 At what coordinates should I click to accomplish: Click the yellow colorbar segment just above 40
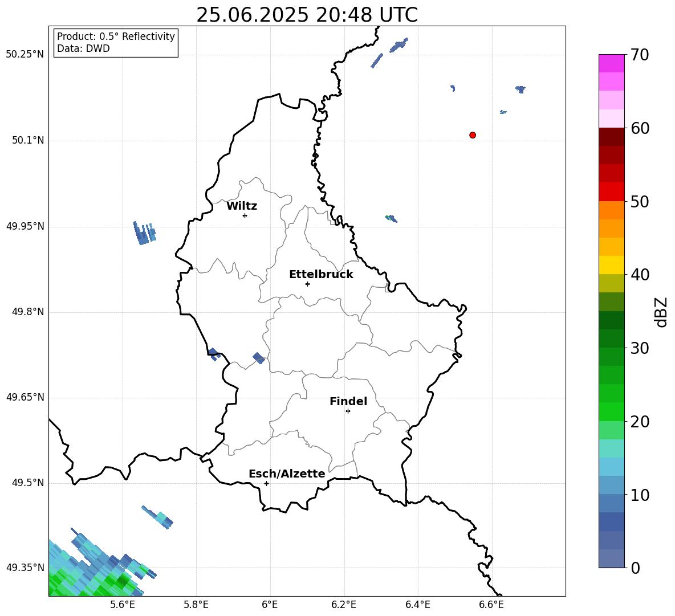pos(612,265)
